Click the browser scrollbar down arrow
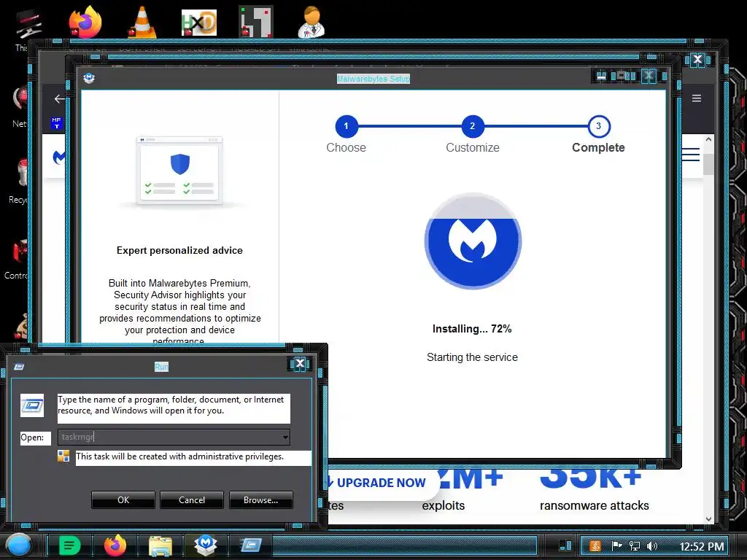747x560 pixels. 708,518
